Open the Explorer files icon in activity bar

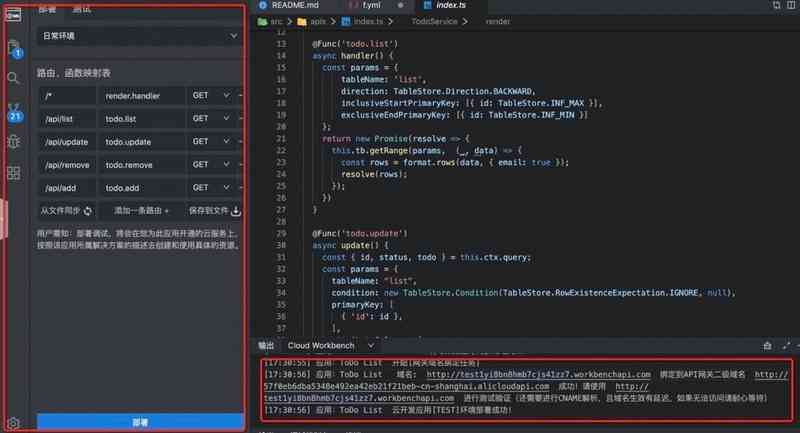[13, 46]
